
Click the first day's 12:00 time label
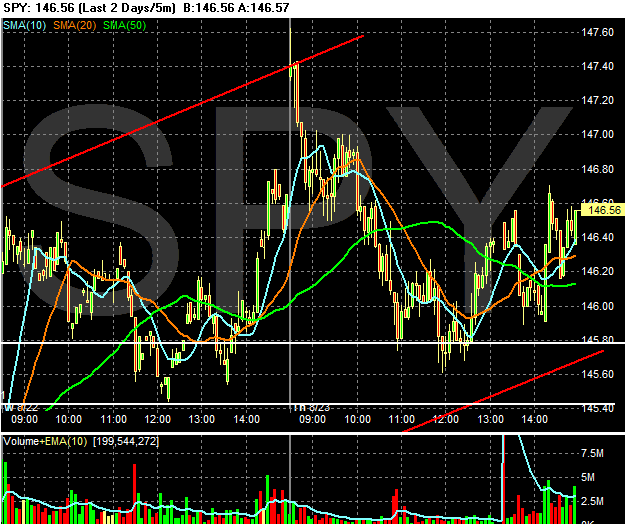pyautogui.click(x=158, y=420)
